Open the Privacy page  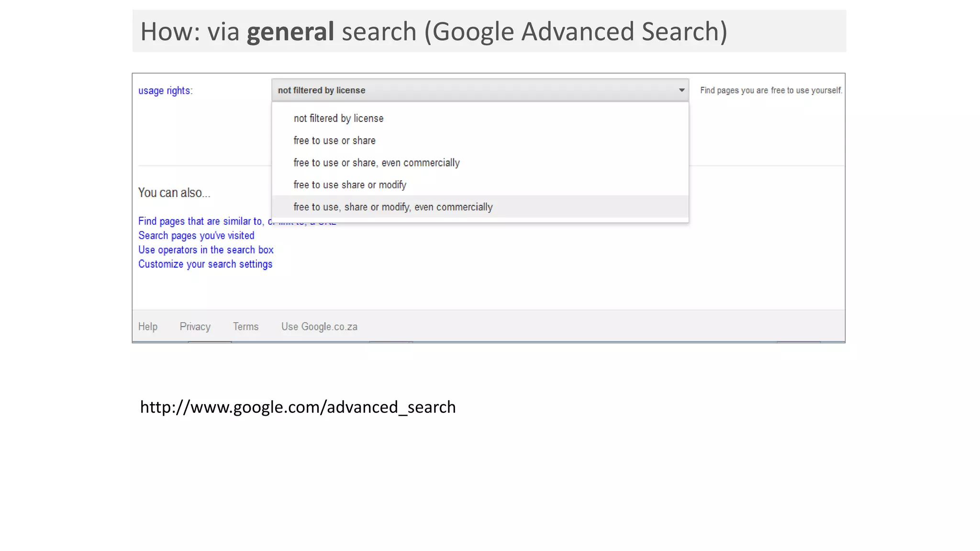(195, 326)
